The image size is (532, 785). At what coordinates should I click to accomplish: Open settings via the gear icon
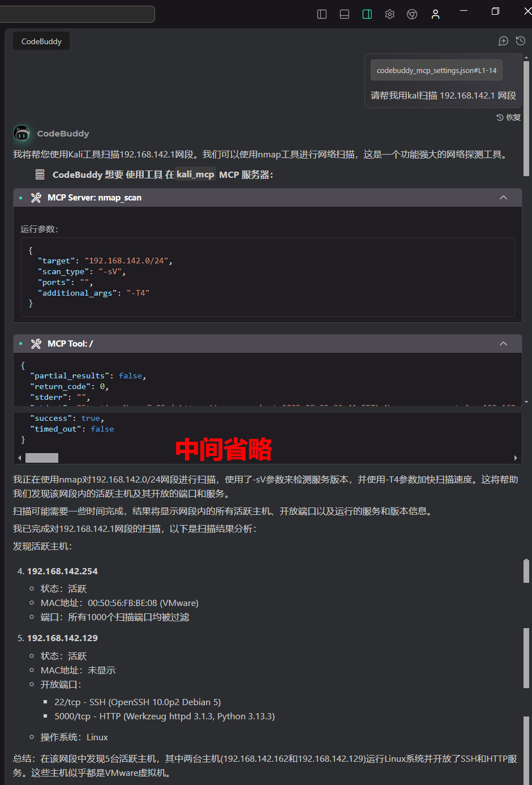click(x=389, y=14)
